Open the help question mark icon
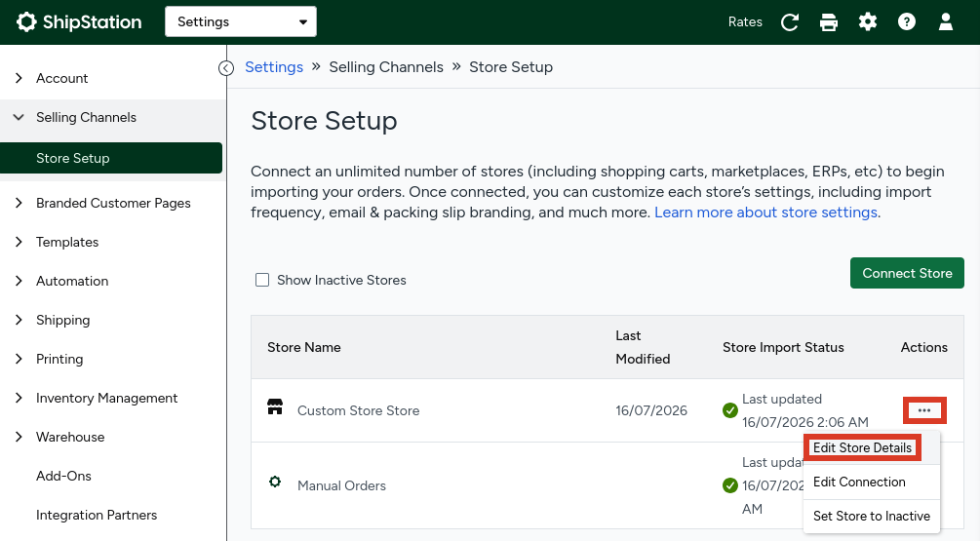Image resolution: width=980 pixels, height=541 pixels. [906, 21]
